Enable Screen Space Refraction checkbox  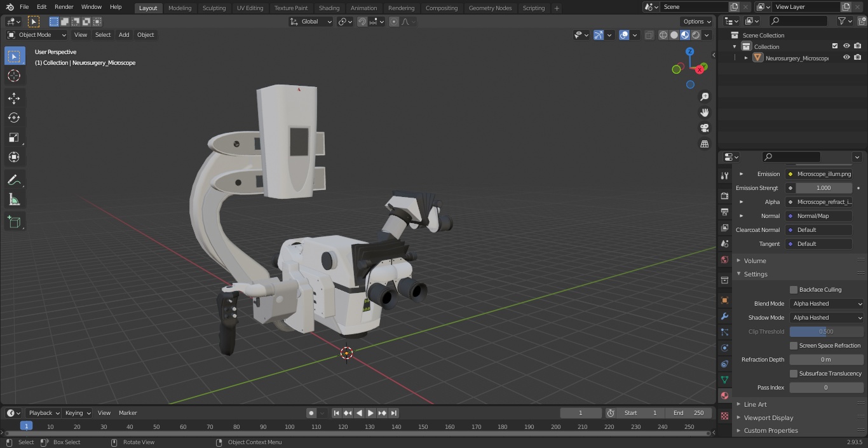pos(794,346)
